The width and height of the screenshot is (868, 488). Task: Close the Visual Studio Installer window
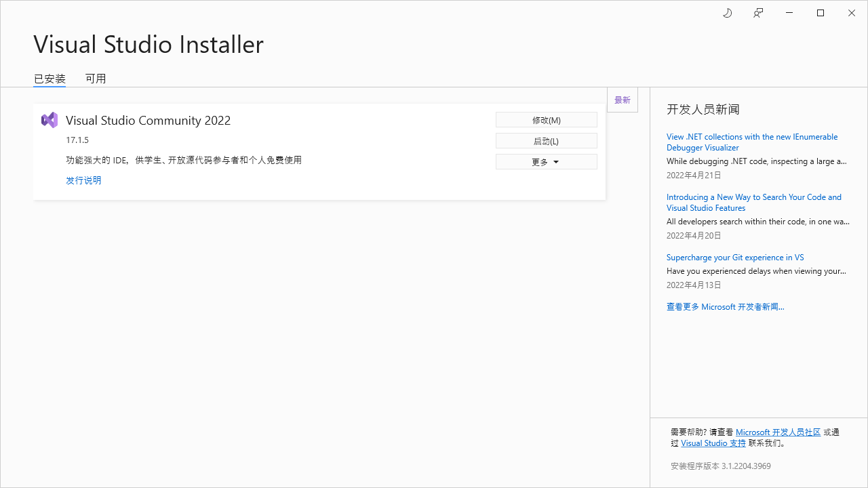pos(852,13)
